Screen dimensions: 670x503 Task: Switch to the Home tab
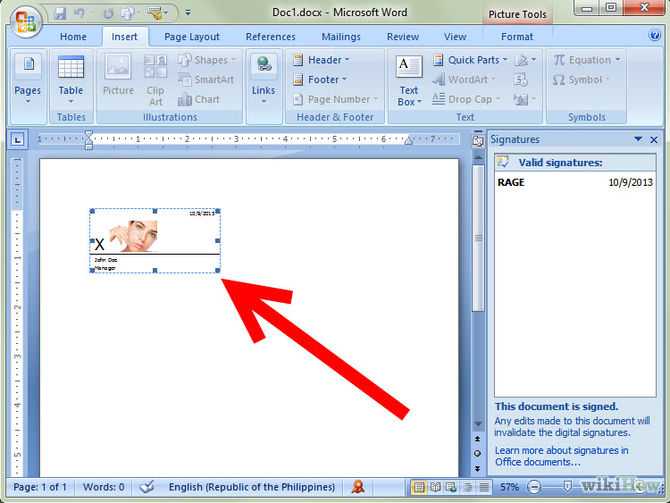(73, 37)
